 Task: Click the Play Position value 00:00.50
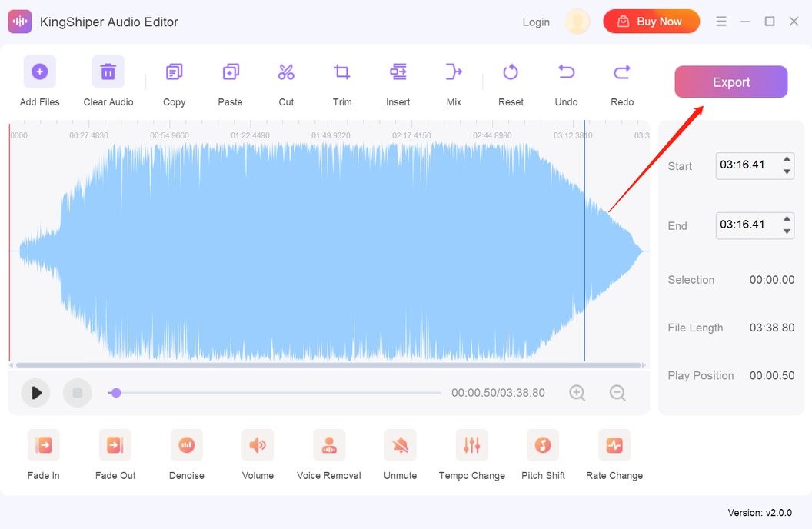tap(771, 376)
